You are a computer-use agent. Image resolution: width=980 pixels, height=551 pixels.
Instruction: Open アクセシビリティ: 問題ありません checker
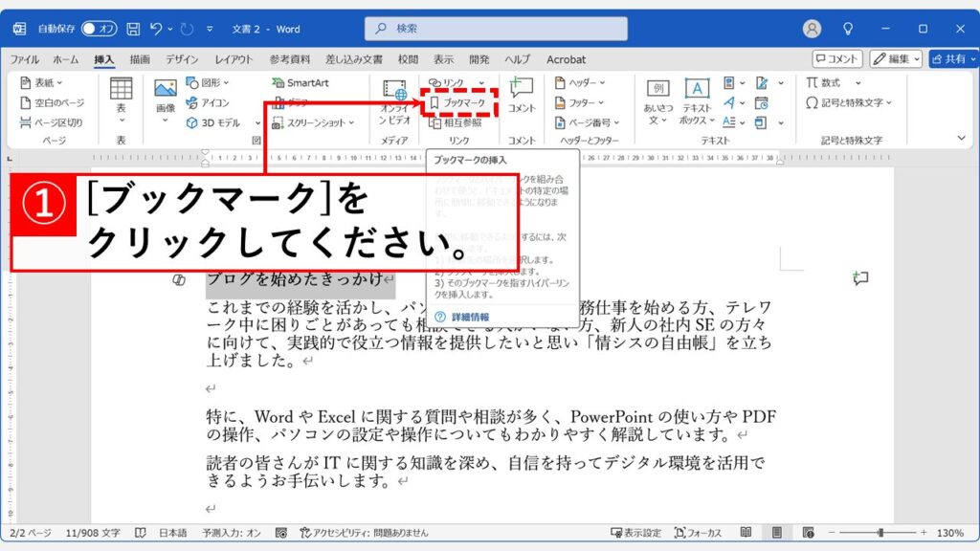[x=365, y=533]
